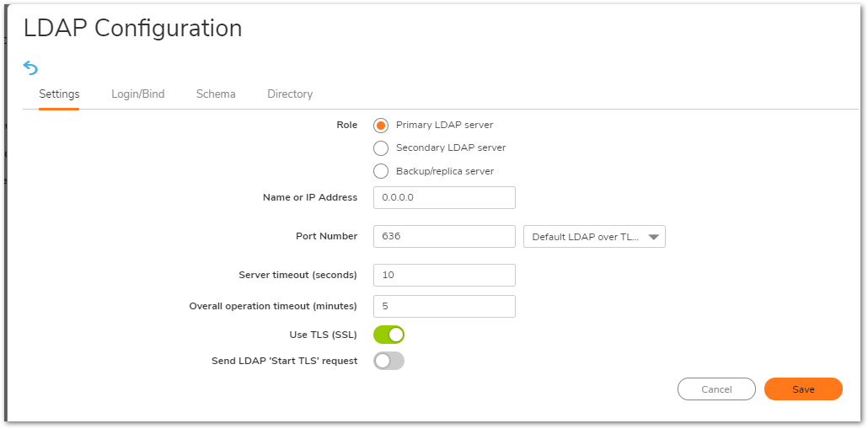Select the Backup/replica server radio option

pos(381,171)
